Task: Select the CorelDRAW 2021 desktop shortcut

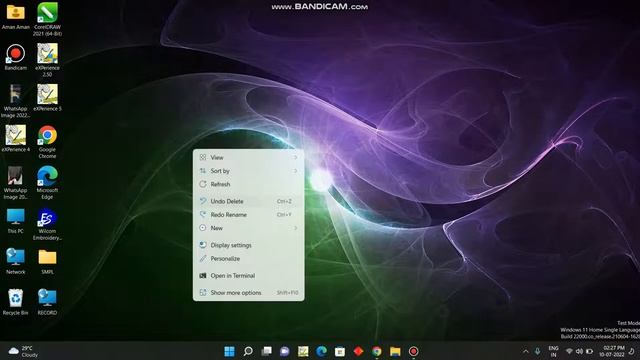Action: coord(47,19)
